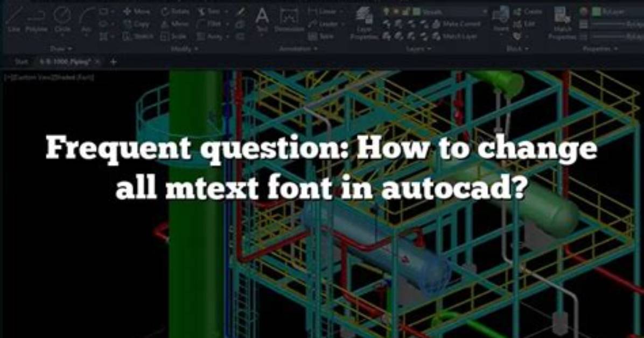The image size is (644, 338).
Task: Click the Match Properties icon
Action: click(562, 23)
